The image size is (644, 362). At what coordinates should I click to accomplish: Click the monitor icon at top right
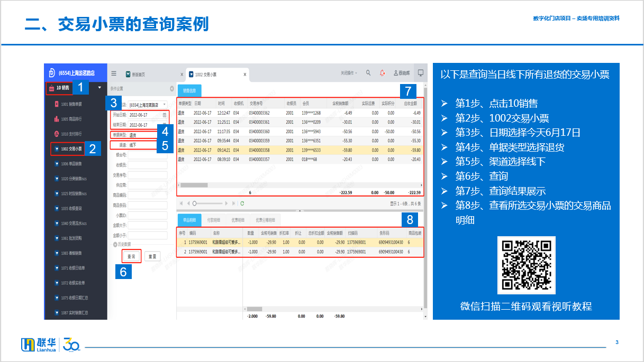[x=421, y=73]
